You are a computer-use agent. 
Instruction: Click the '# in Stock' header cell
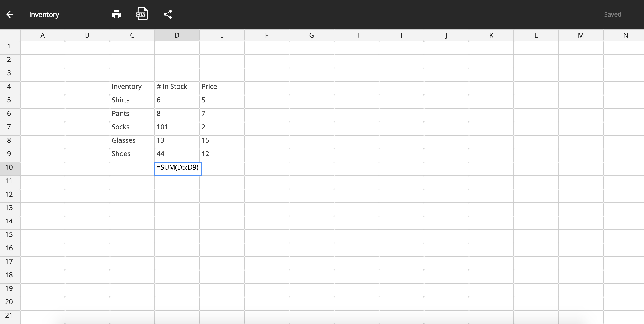pos(177,88)
